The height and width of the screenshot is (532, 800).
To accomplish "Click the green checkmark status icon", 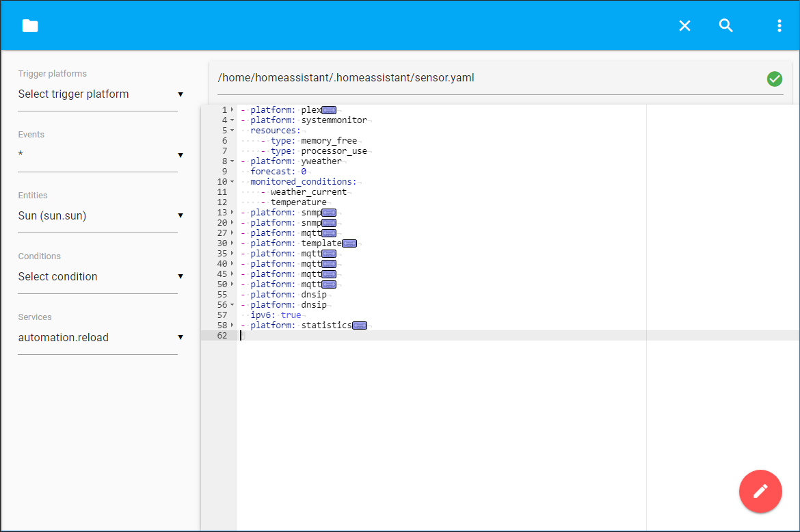I will [775, 79].
